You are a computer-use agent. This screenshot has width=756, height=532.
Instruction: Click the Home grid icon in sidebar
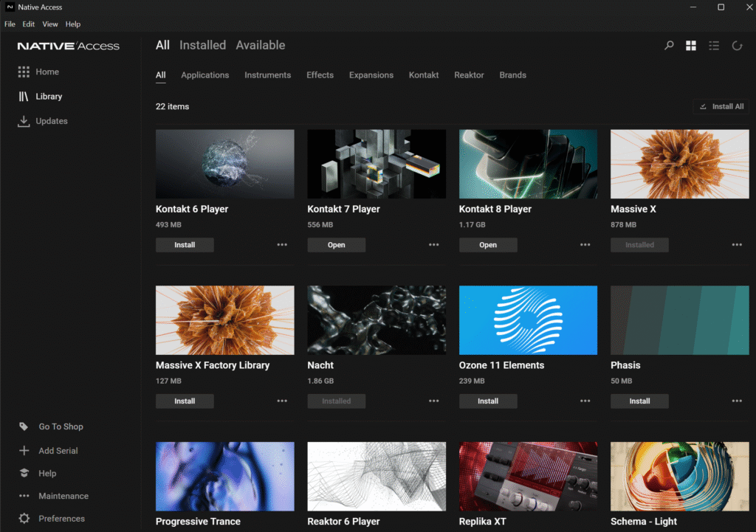coord(24,72)
